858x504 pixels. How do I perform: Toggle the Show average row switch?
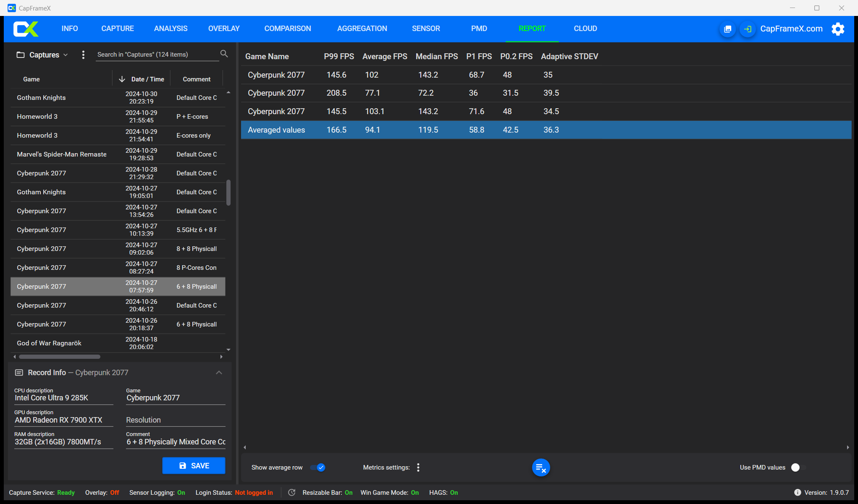(318, 467)
